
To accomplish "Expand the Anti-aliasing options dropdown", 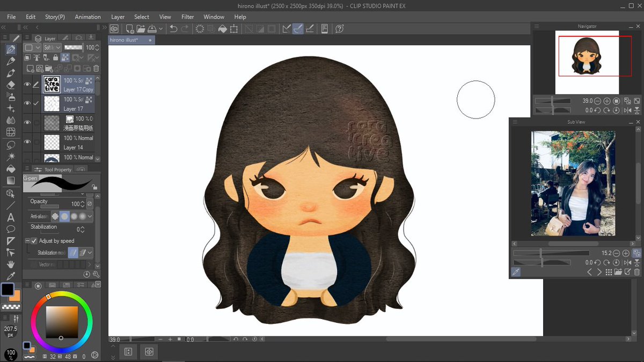I will pyautogui.click(x=90, y=217).
